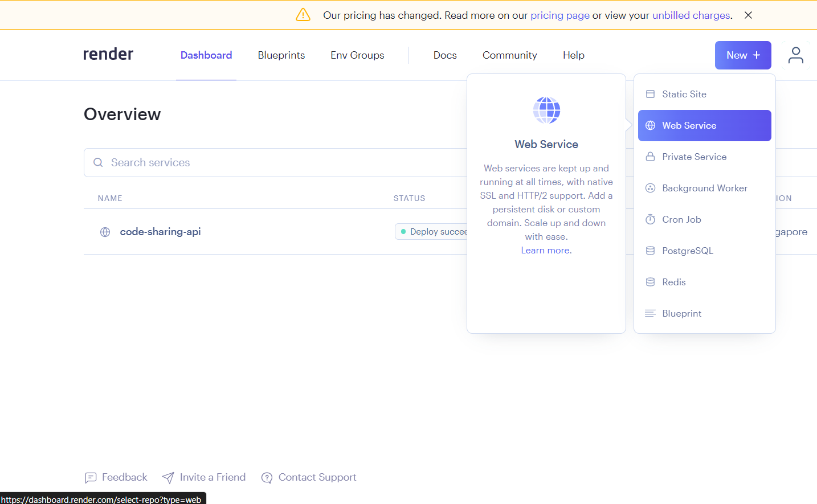Choose Background Worker menu entry
The height and width of the screenshot is (504, 817).
click(x=705, y=188)
